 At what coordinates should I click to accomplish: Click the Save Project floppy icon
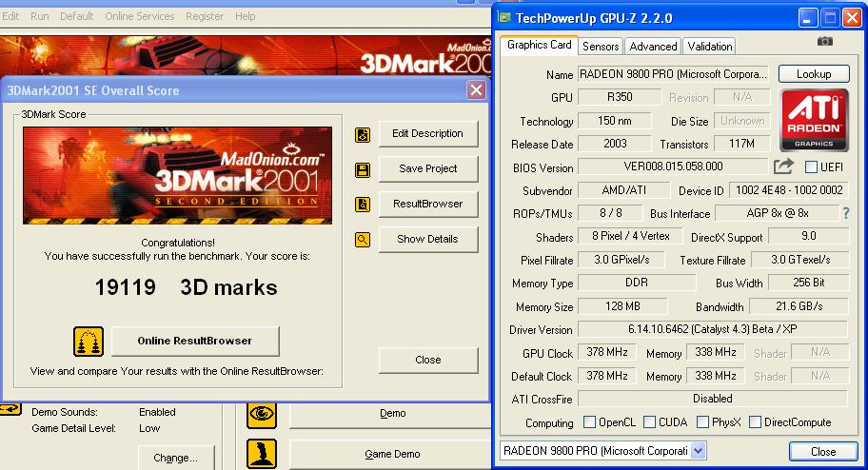click(x=363, y=170)
